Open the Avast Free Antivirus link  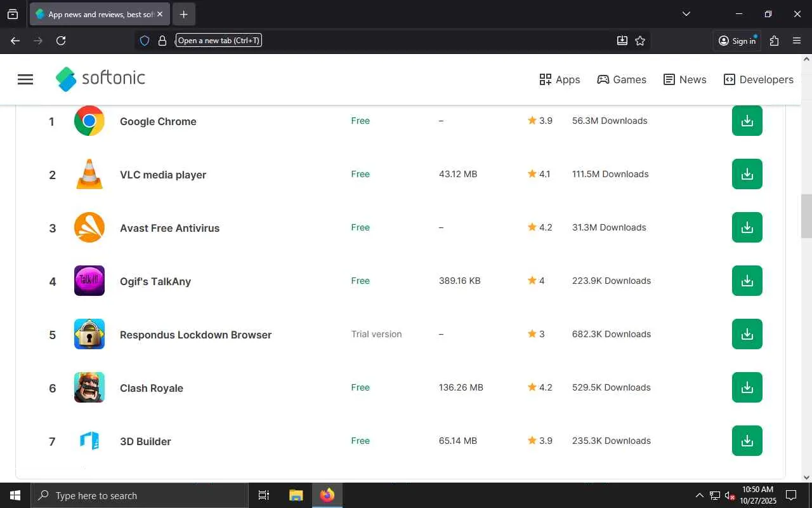click(x=169, y=228)
